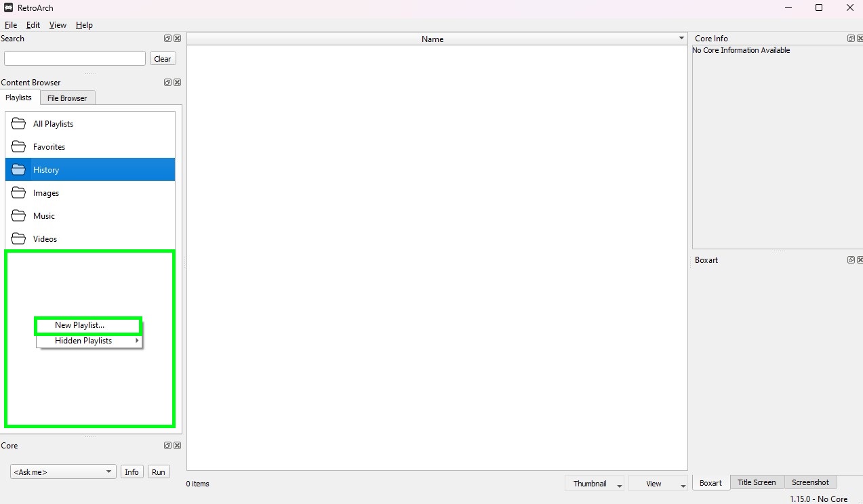This screenshot has height=504, width=863.
Task: Float the Content Browser dock panel
Action: coord(168,83)
